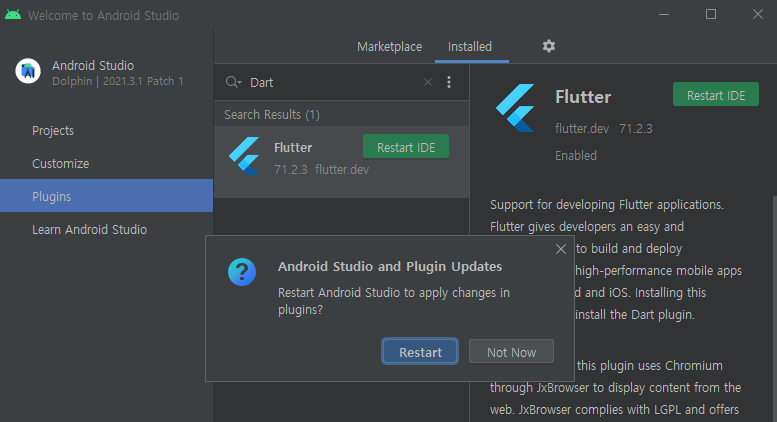Click the search magnifier history dropdown
This screenshot has height=422, width=777.
pyautogui.click(x=233, y=82)
